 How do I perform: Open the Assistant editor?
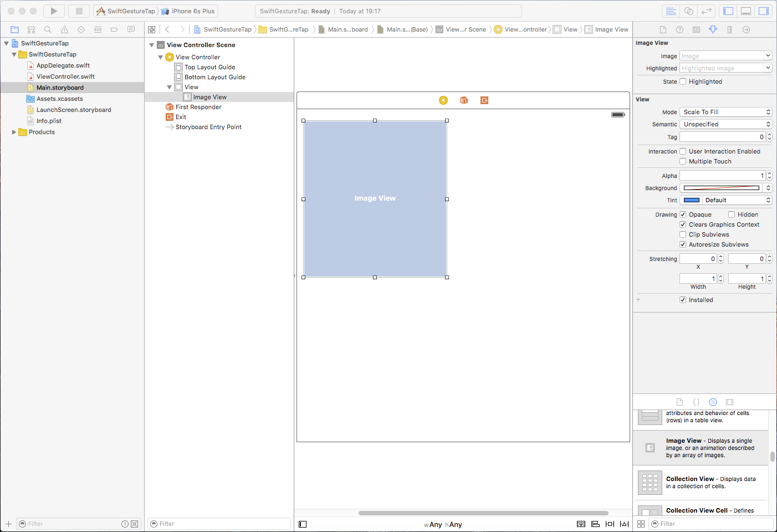(x=688, y=11)
